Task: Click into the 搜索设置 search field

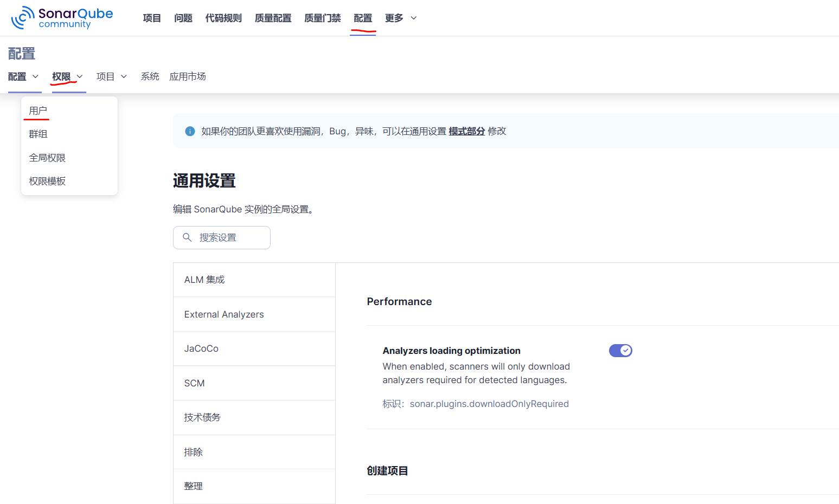Action: [x=222, y=237]
